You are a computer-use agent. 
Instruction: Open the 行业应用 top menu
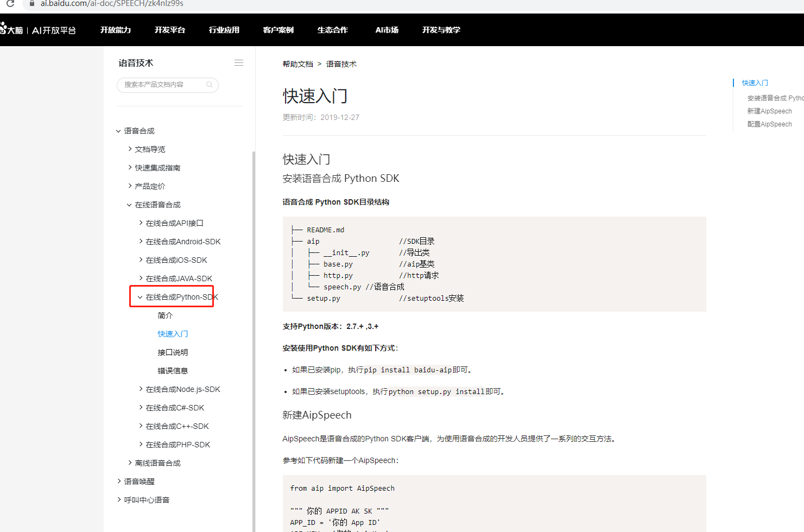pyautogui.click(x=224, y=30)
